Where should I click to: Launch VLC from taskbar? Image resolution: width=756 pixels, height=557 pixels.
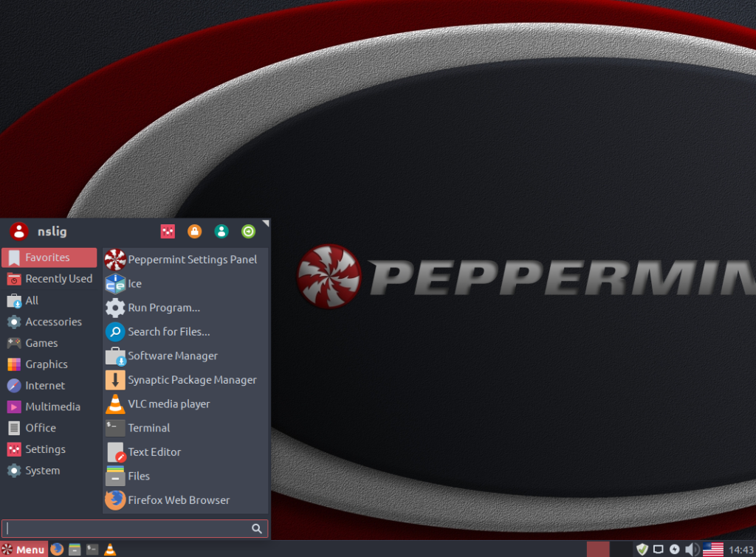110,550
